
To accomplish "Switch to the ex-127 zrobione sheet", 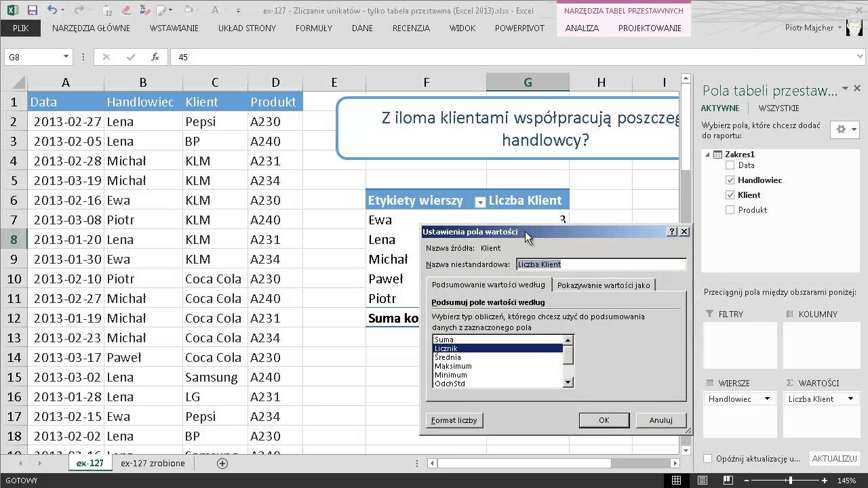I will pyautogui.click(x=153, y=464).
